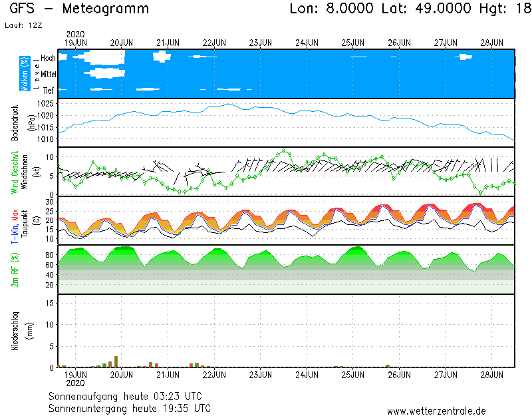Open the www.wetterzentrale.de website link
The width and height of the screenshot is (532, 416).
[436, 411]
